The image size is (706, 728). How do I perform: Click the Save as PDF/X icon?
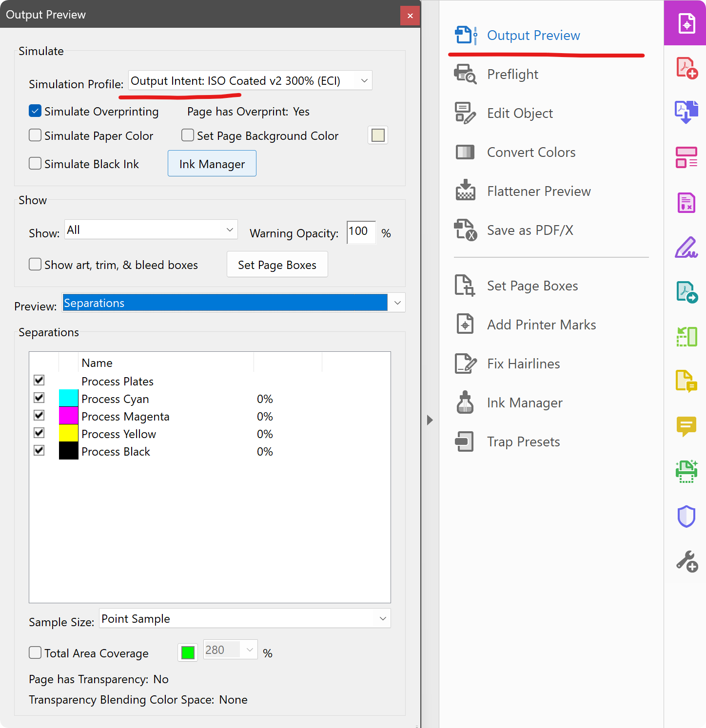click(465, 230)
